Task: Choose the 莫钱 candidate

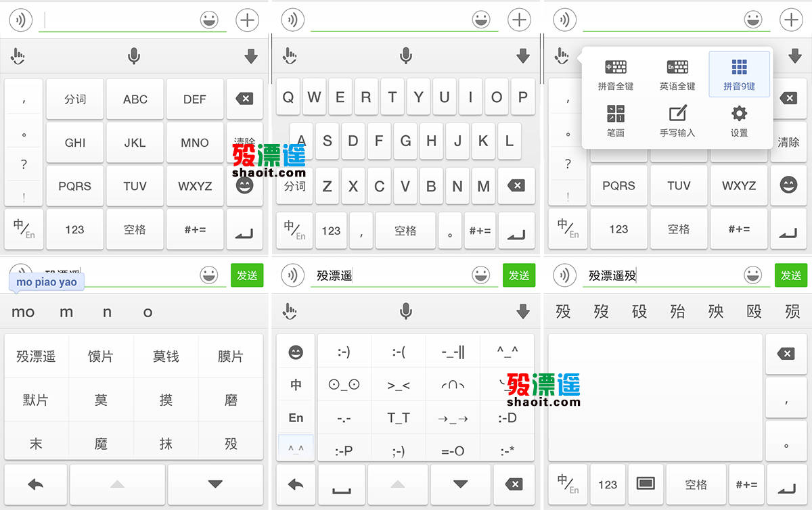Action: (166, 356)
